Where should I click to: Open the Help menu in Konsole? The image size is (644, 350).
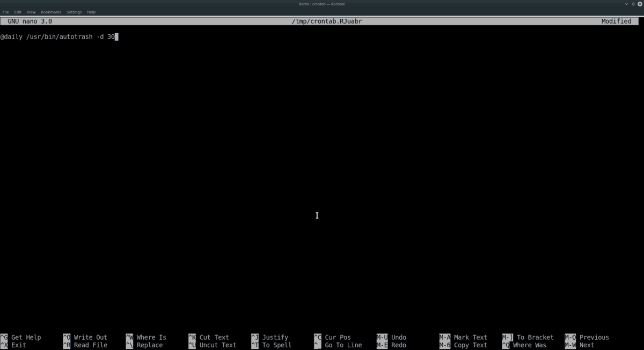click(x=91, y=11)
